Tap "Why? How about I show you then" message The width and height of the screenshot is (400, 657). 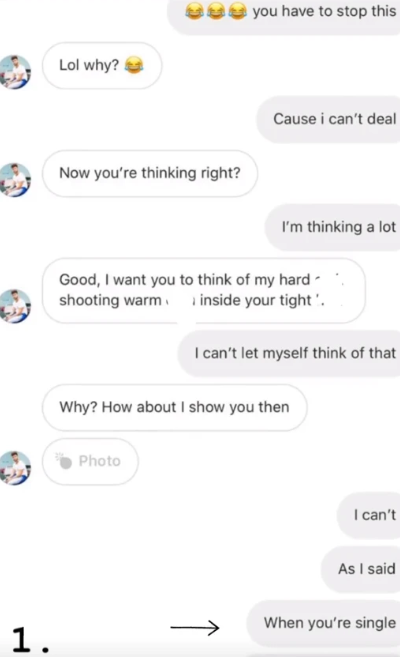pos(175,407)
